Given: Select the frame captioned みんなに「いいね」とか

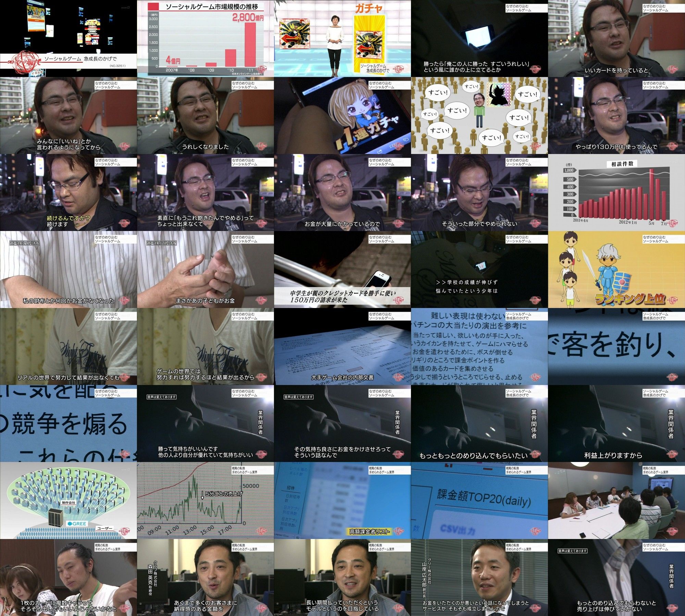Looking at the screenshot, I should click(68, 115).
